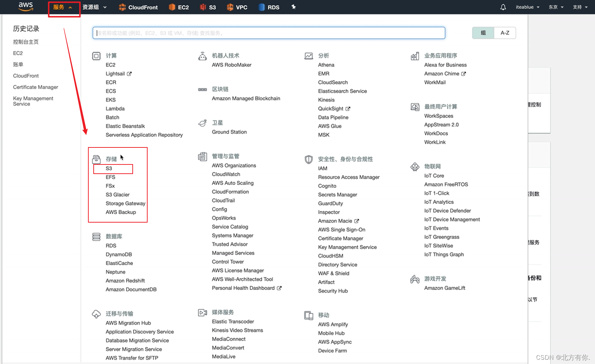This screenshot has width=595, height=364.
Task: Open Certificate Manager from history list
Action: [x=35, y=87]
